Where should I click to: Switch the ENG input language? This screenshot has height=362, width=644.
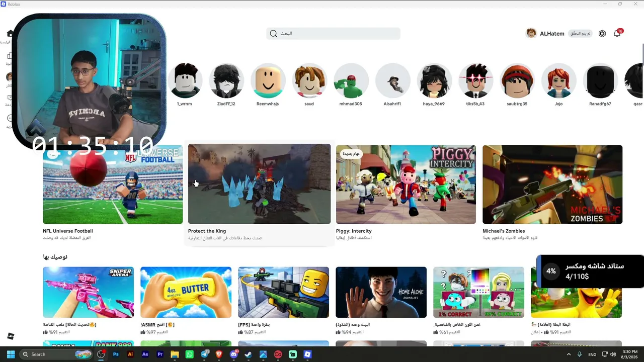point(592,354)
